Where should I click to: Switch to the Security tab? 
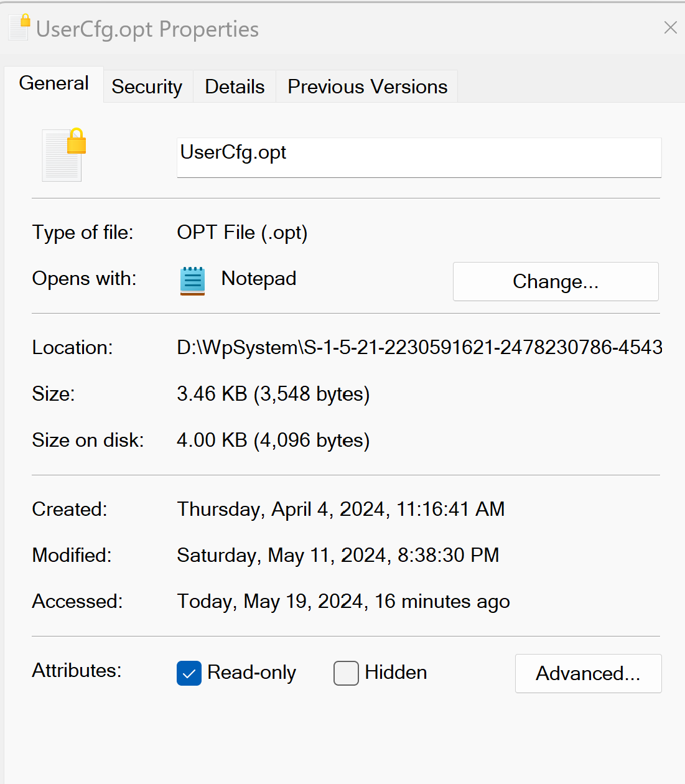(147, 86)
